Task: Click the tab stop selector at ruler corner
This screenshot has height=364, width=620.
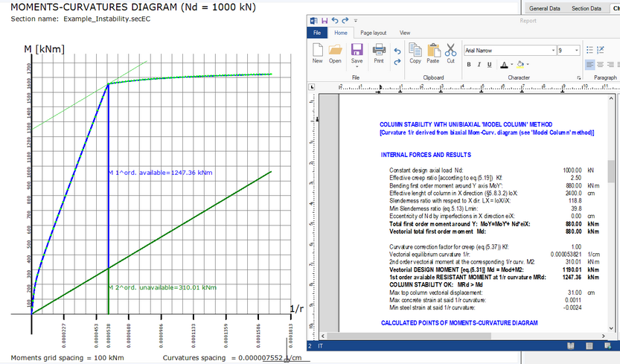Action: (312, 86)
